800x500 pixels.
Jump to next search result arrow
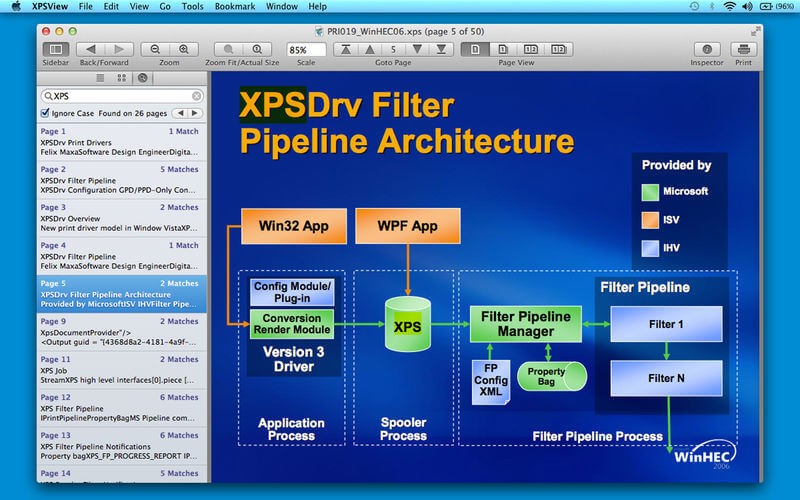pyautogui.click(x=196, y=113)
